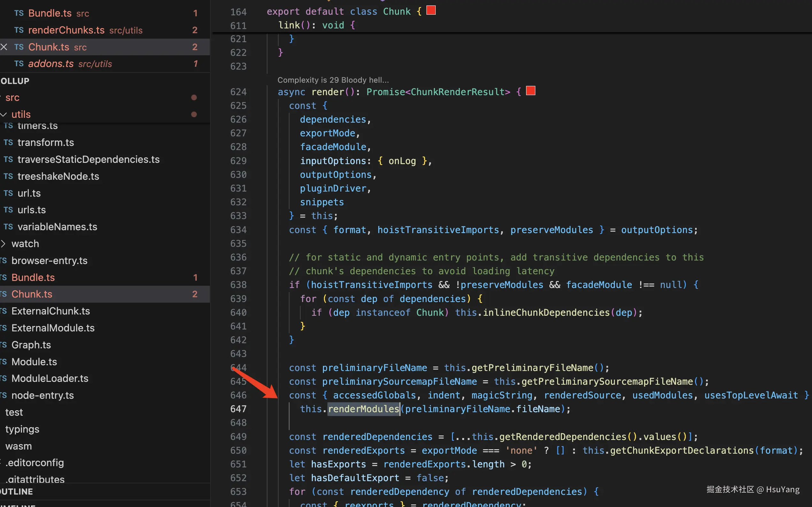Click TS icon beside variableNames.ts
The image size is (812, 507).
pos(8,227)
